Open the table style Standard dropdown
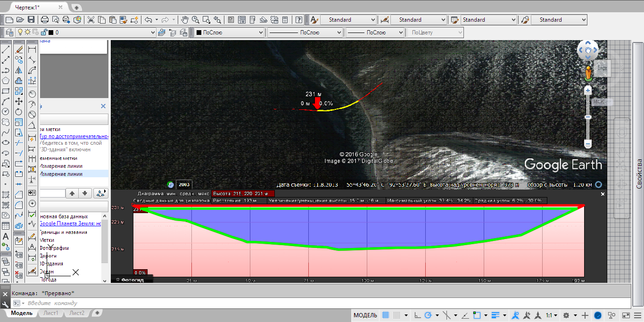 point(488,20)
